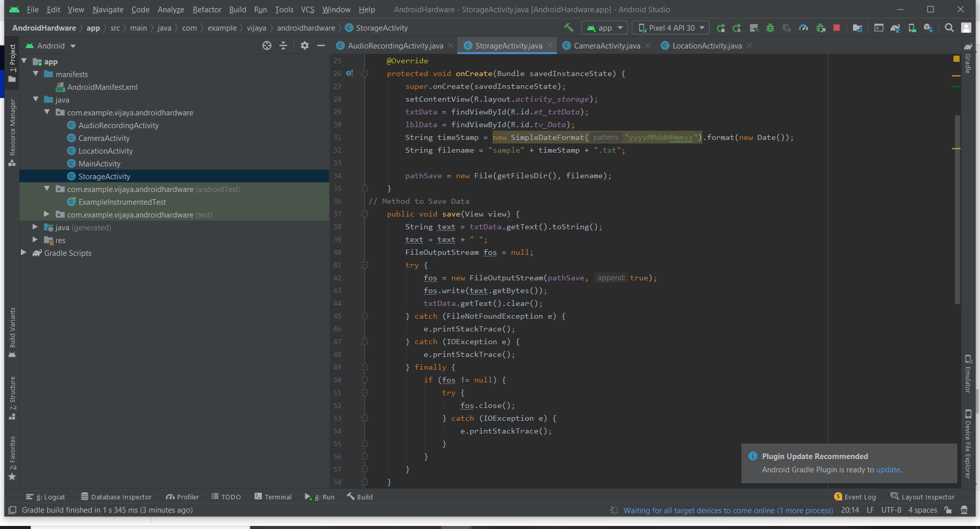Collapse the java folder arrow

click(x=36, y=100)
